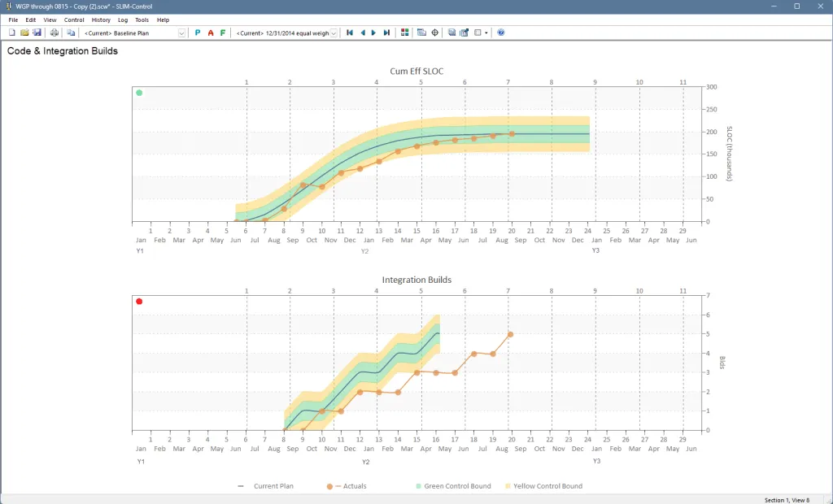
Task: Save the workbook using the disk icon
Action: (37, 33)
